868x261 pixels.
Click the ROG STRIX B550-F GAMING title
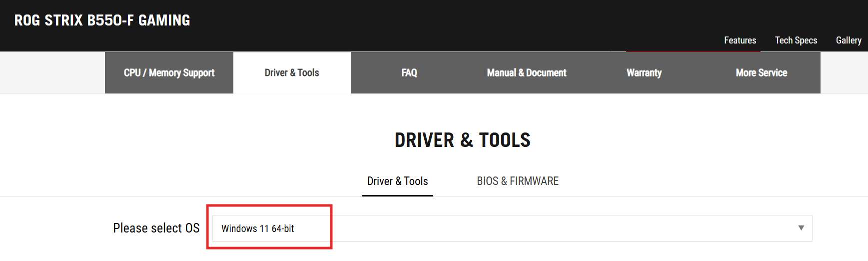point(102,20)
